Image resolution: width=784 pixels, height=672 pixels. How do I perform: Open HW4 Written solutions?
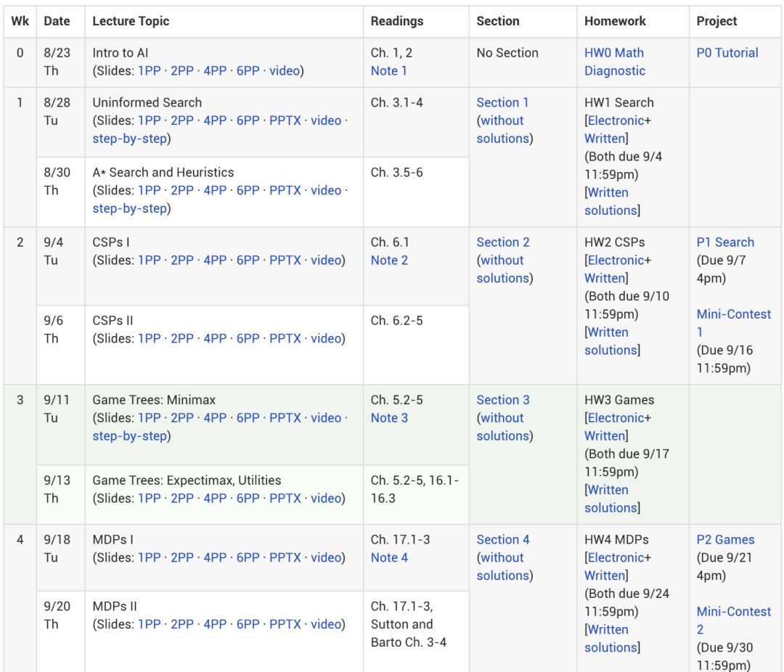click(611, 639)
